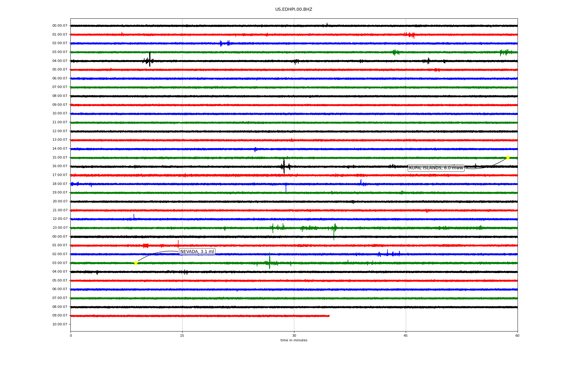Click the time in minutes axis label
The height and width of the screenshot is (368, 588).
pyautogui.click(x=293, y=340)
